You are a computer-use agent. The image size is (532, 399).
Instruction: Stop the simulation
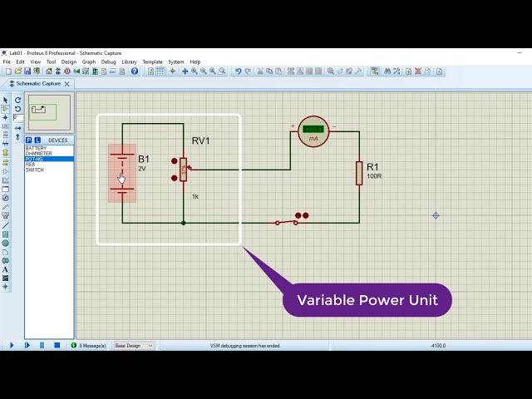(x=57, y=346)
